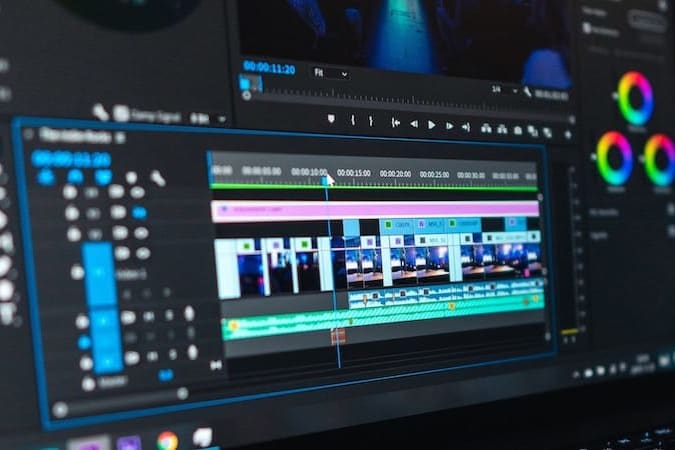This screenshot has width=675, height=450.
Task: Click the Step Back one frame button
Action: (413, 124)
